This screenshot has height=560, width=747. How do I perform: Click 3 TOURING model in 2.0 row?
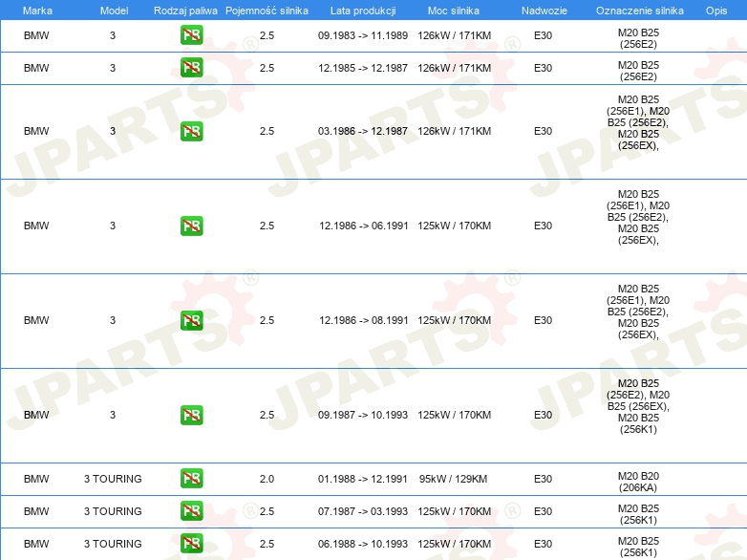point(113,479)
